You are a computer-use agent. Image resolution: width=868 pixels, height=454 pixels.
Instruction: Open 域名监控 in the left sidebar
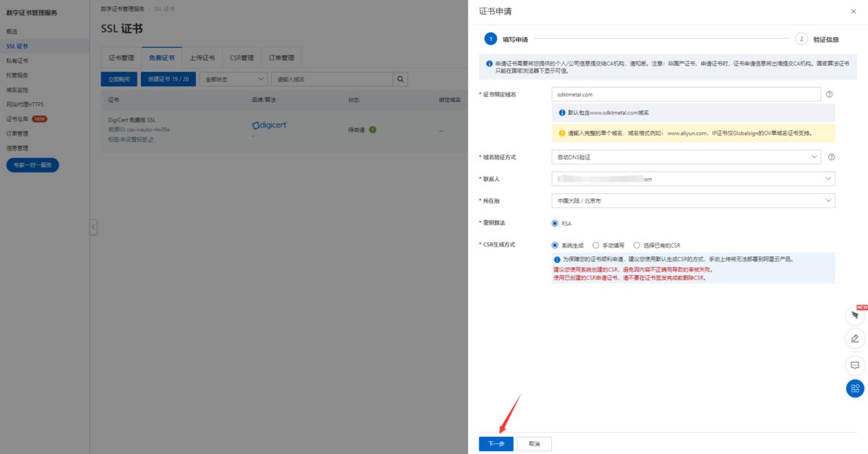17,90
